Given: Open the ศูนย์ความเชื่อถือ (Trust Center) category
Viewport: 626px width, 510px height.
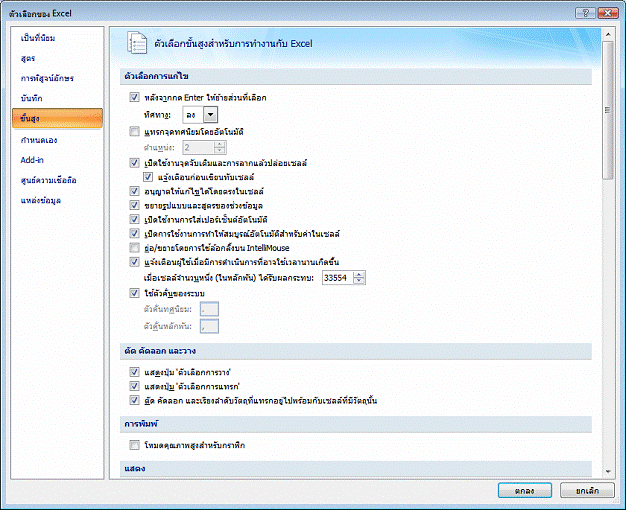Looking at the screenshot, I should [x=48, y=180].
